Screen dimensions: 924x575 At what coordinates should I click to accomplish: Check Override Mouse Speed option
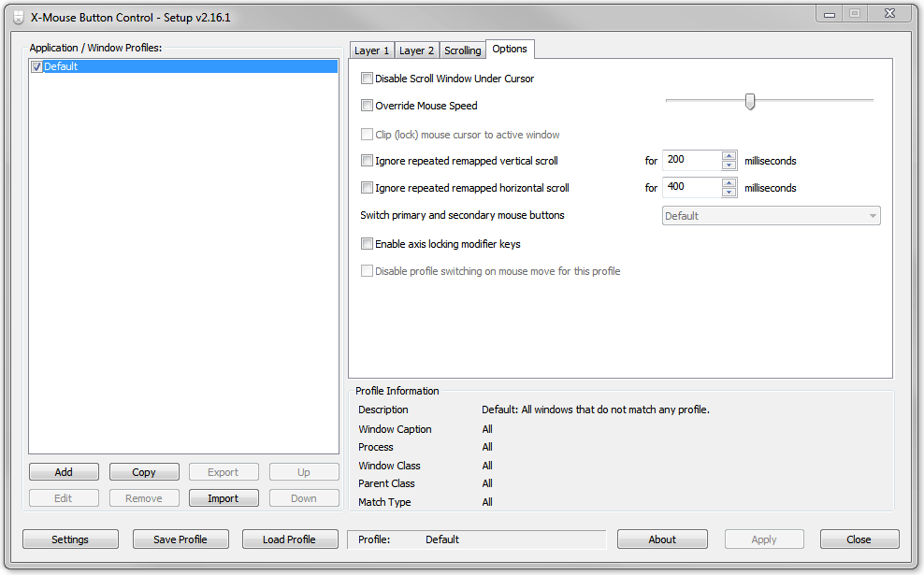(x=367, y=106)
